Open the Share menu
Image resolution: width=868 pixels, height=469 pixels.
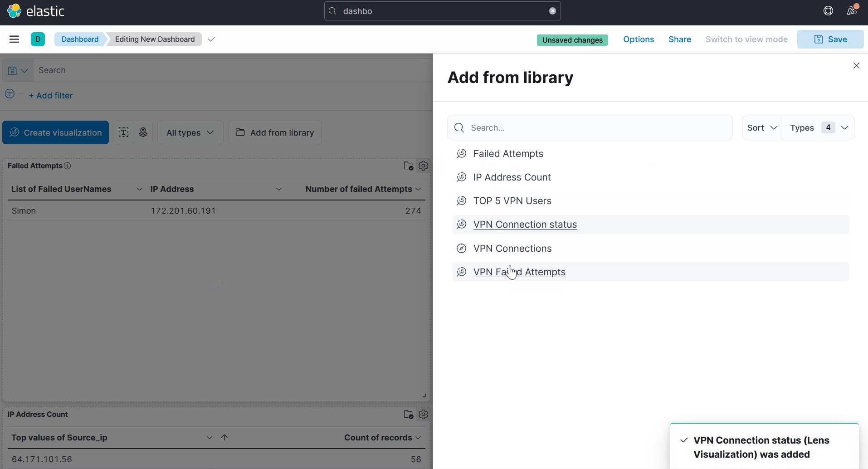point(679,39)
